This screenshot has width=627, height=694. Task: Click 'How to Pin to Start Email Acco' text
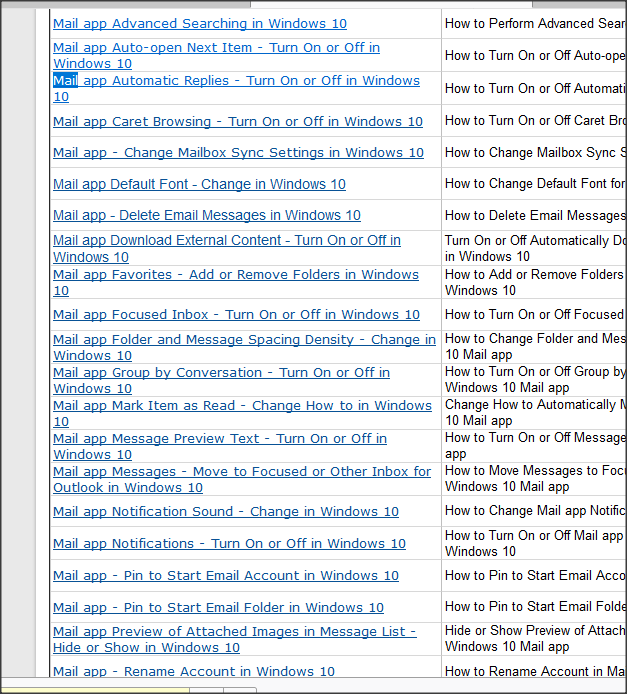click(535, 575)
